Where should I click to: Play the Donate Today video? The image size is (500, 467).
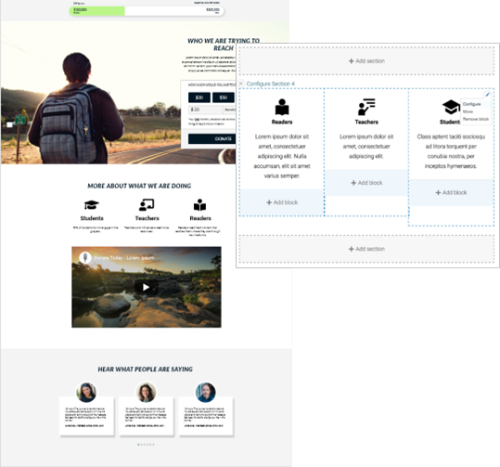pos(146,287)
